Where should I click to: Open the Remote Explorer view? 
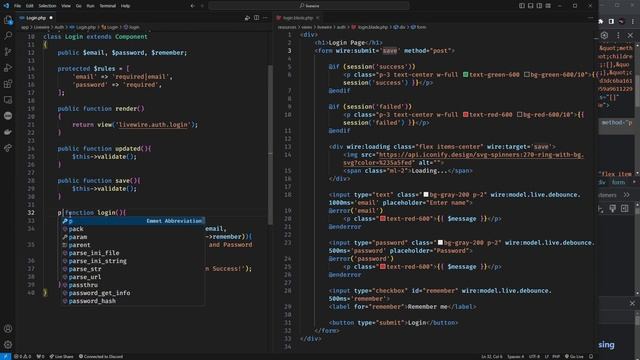8,100
